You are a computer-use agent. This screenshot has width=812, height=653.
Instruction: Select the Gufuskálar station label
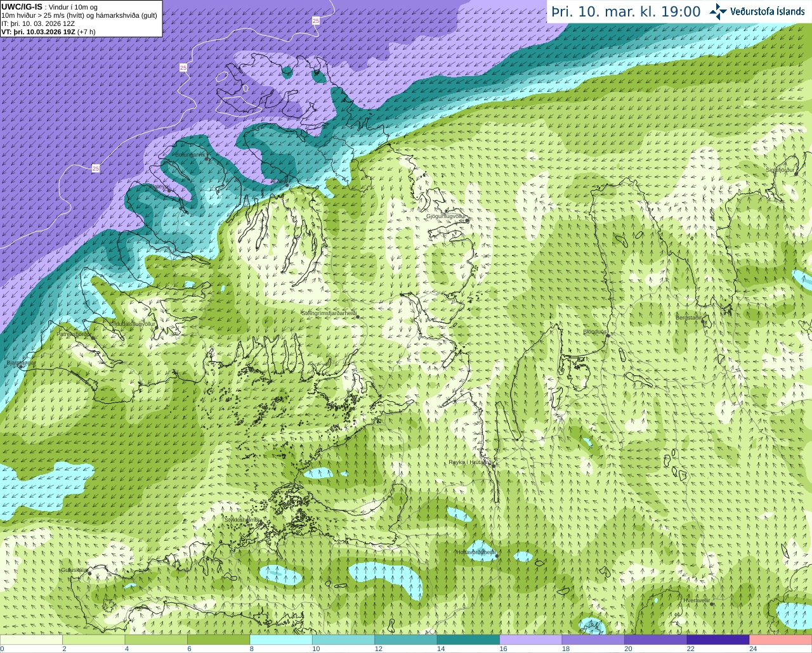pyautogui.click(x=74, y=570)
